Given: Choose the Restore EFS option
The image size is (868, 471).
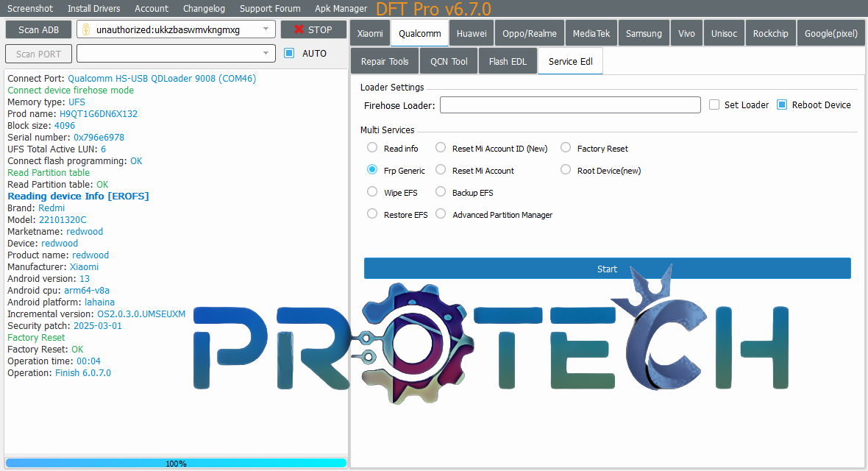Looking at the screenshot, I should [x=372, y=214].
